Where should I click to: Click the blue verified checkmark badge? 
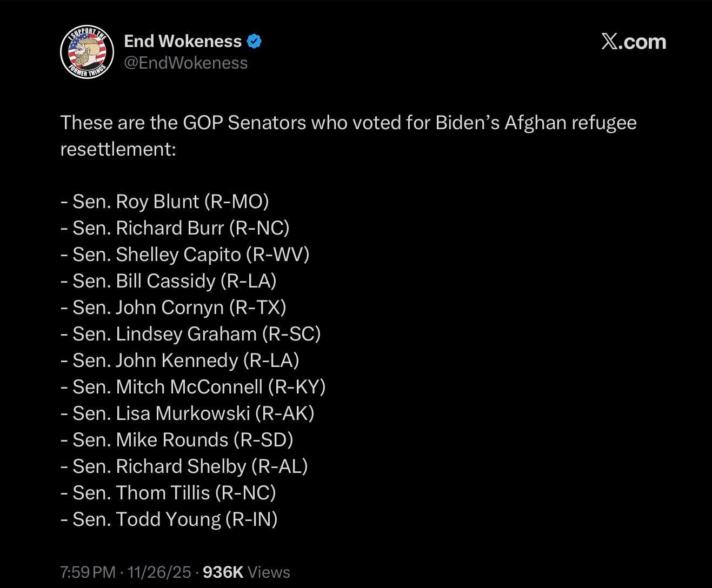click(254, 41)
